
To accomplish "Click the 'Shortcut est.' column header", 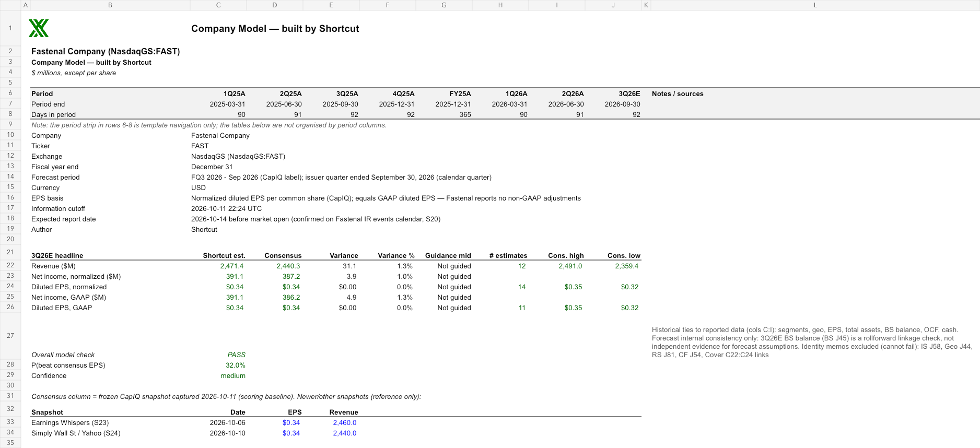I will (x=224, y=256).
